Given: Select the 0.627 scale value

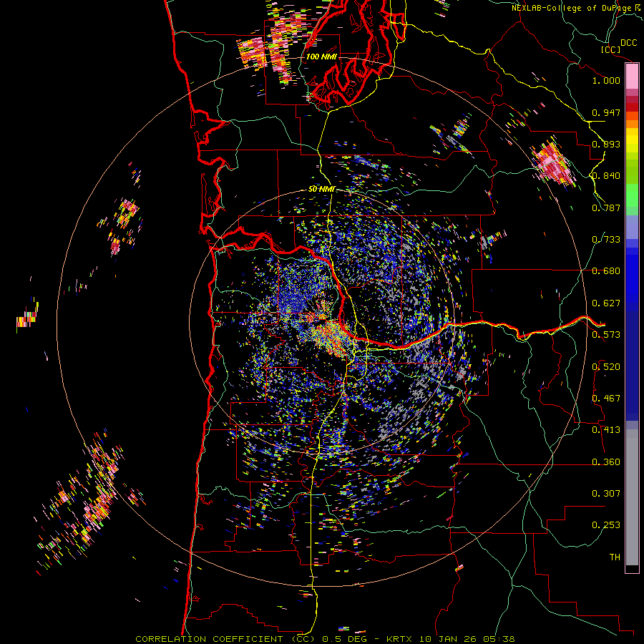Looking at the screenshot, I should (606, 303).
